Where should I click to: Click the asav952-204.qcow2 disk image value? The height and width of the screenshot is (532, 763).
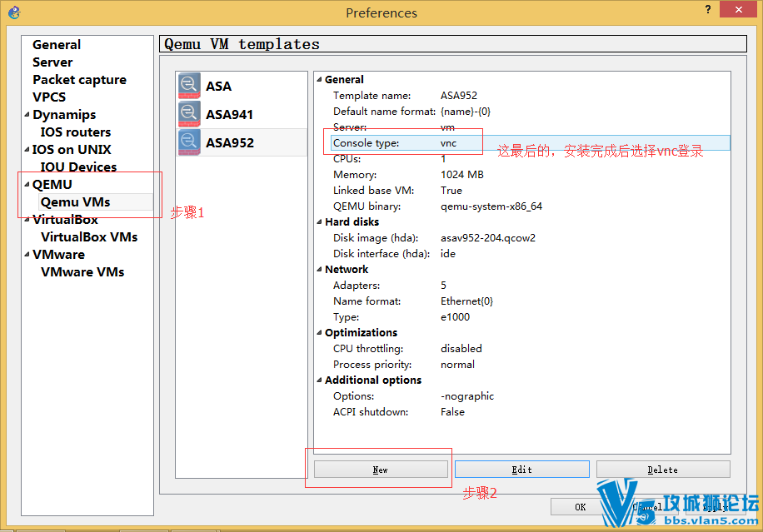pos(488,238)
